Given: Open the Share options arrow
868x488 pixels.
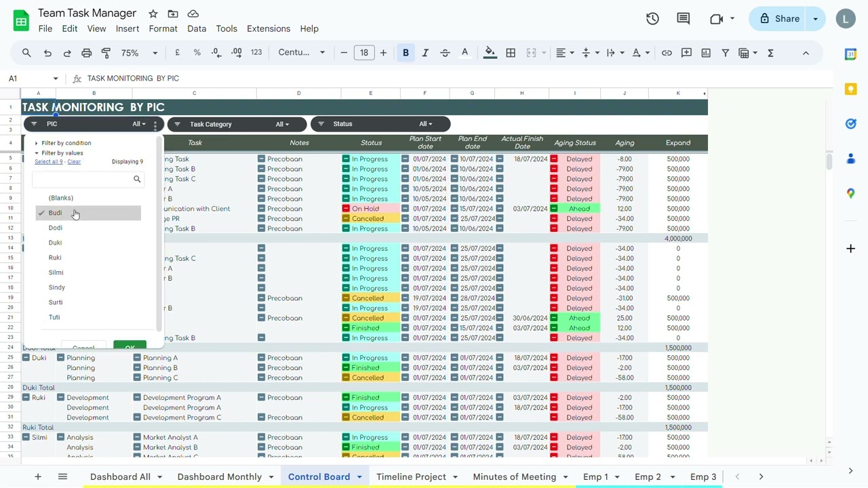Looking at the screenshot, I should click(816, 19).
